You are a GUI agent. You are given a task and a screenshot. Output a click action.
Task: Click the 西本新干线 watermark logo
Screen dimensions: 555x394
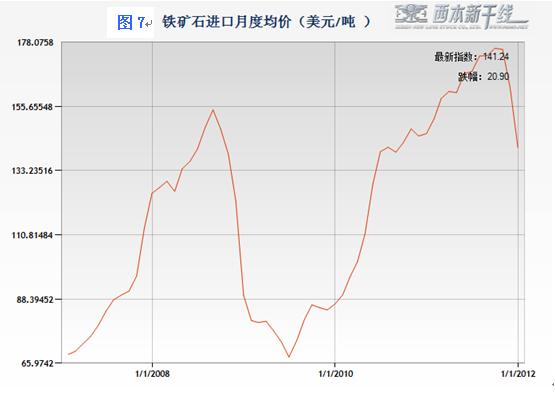(461, 16)
